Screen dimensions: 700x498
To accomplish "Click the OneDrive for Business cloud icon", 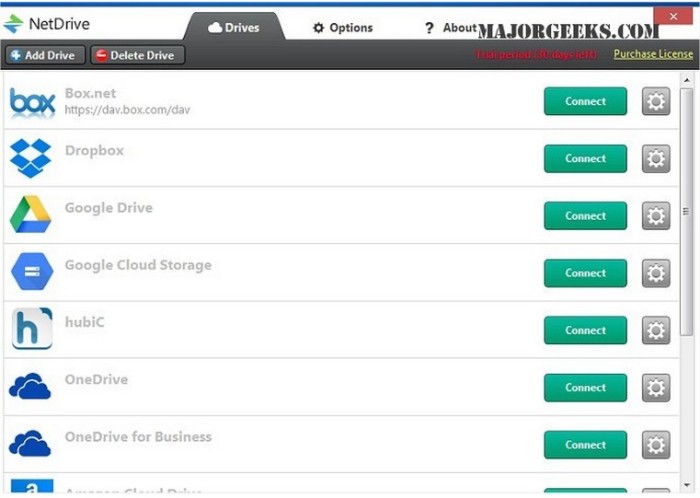I will [30, 443].
